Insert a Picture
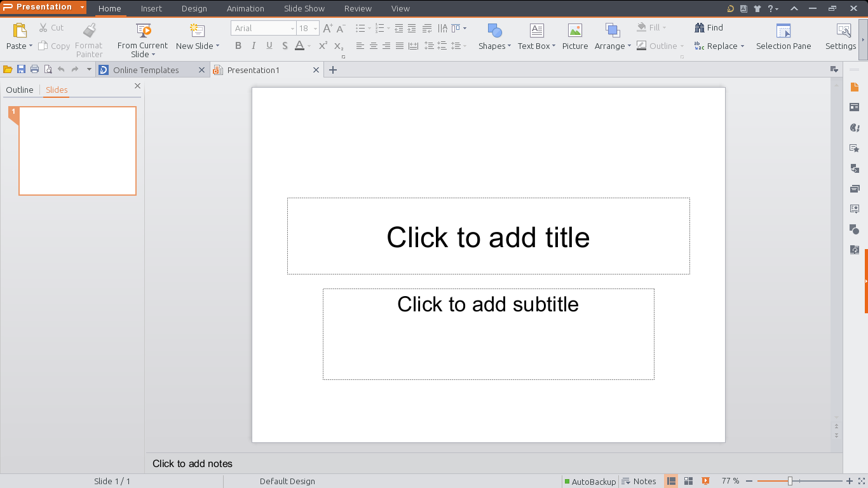The width and height of the screenshot is (868, 488). coord(574,36)
